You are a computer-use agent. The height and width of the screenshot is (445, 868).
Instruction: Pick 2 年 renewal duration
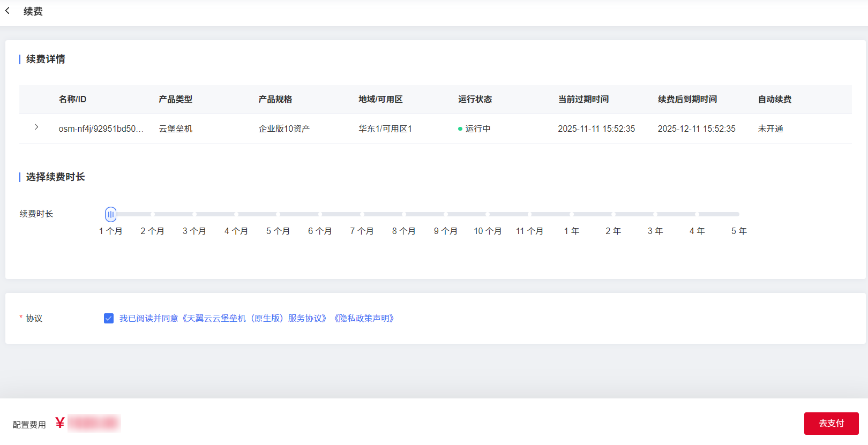coord(613,214)
